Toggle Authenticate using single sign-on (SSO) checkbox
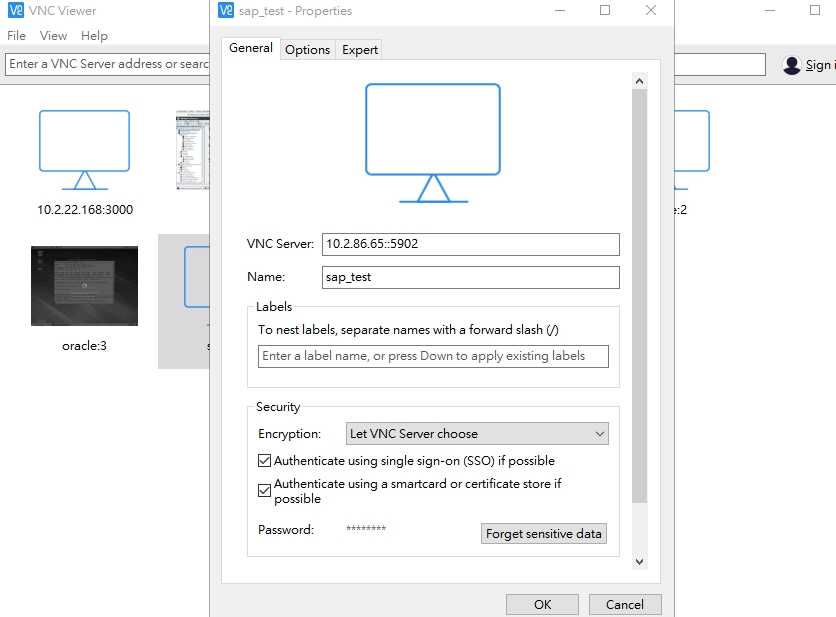Viewport: 836px width, 617px height. point(264,460)
